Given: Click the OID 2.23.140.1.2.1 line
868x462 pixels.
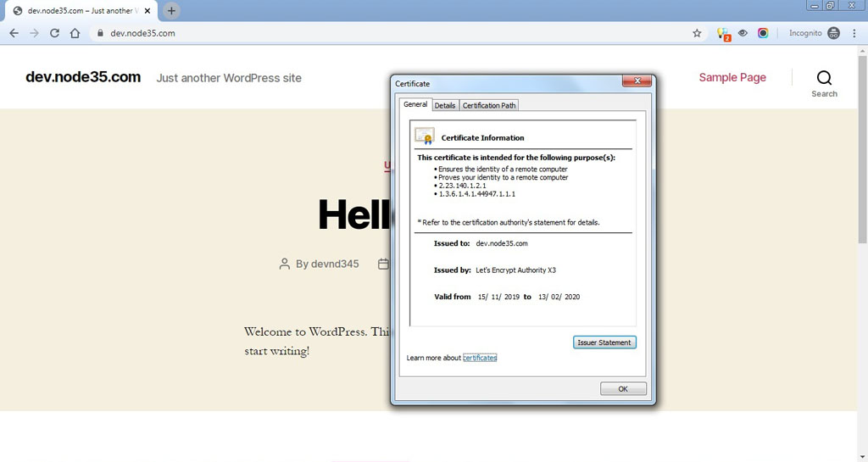Looking at the screenshot, I should coord(462,186).
